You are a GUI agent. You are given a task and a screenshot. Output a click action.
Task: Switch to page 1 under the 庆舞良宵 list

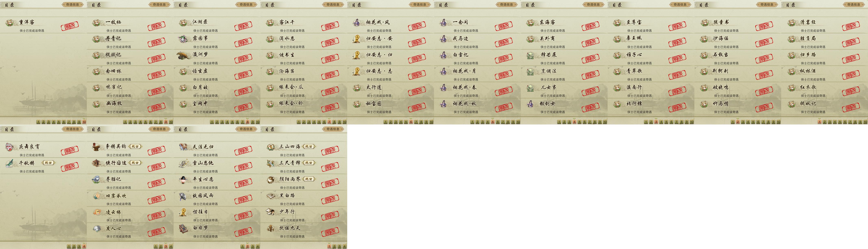[69, 246]
